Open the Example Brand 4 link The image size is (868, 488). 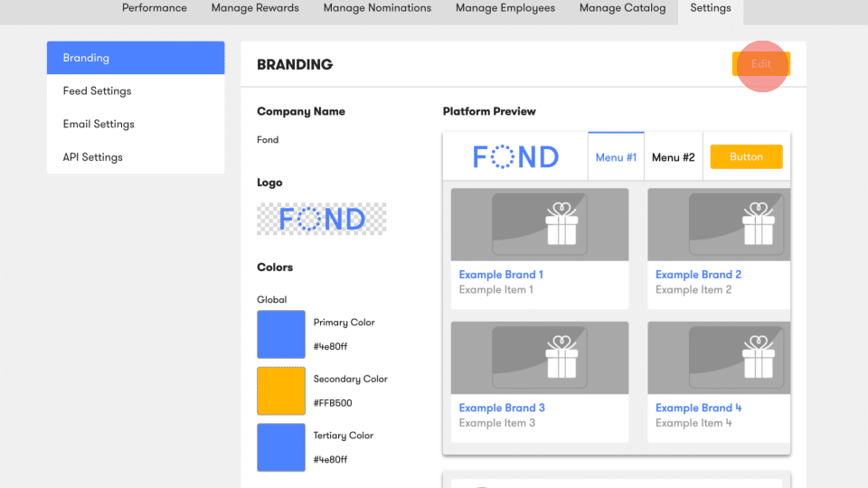(699, 408)
